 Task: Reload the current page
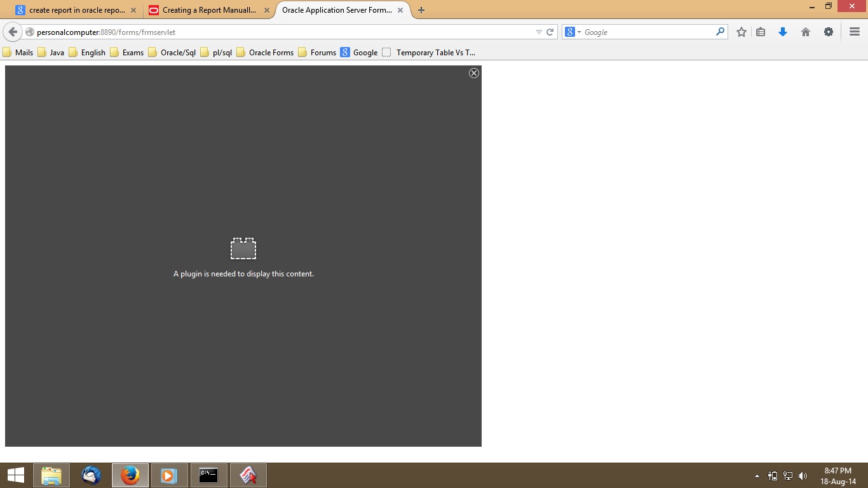tap(550, 32)
